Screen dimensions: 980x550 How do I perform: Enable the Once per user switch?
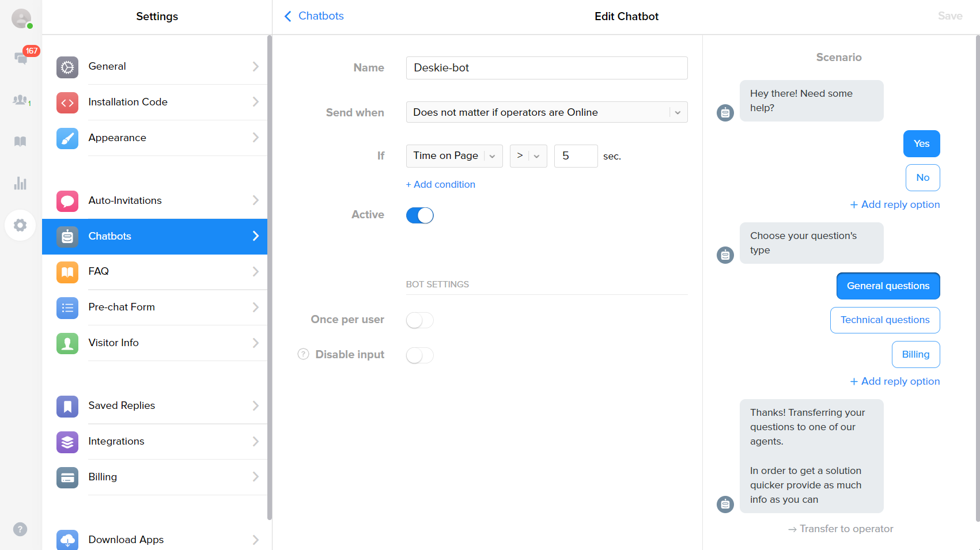(420, 320)
